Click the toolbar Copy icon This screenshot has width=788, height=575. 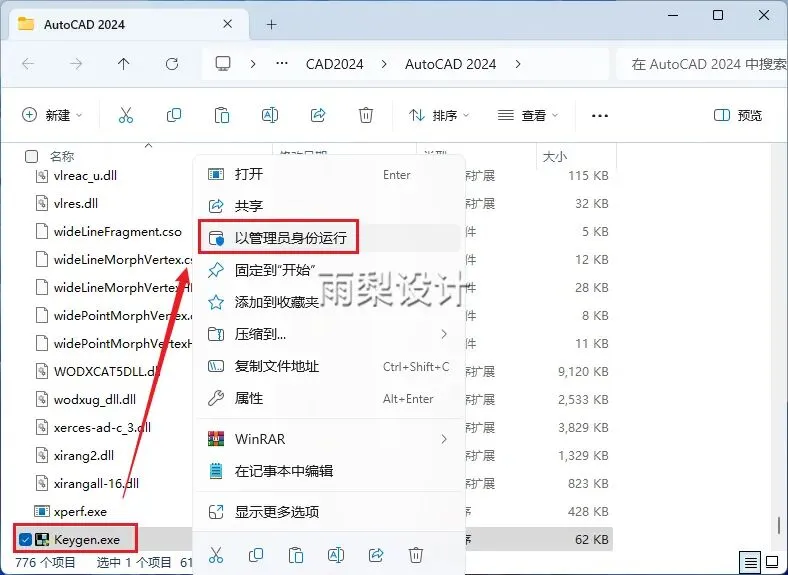click(x=174, y=116)
